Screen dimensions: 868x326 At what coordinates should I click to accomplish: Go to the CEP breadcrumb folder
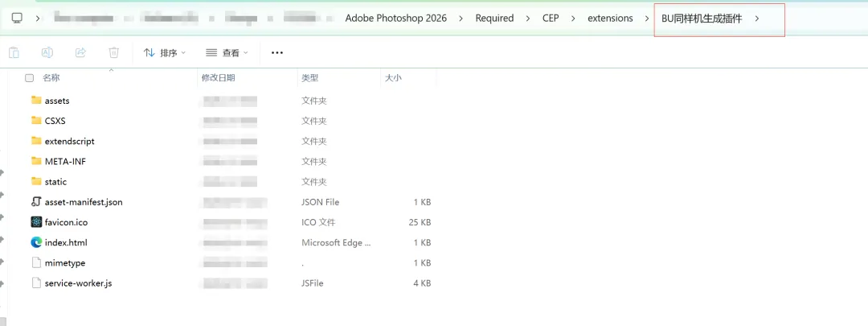(550, 19)
